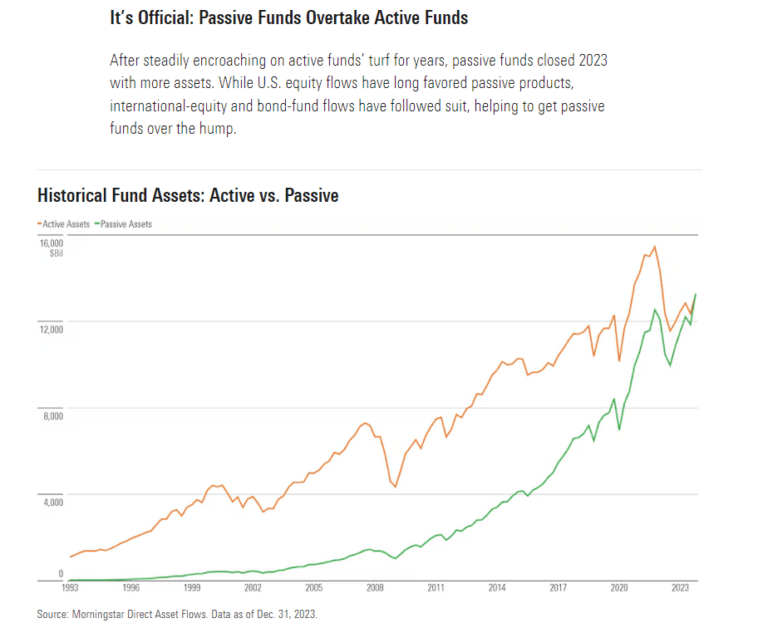Click the 1993 x-axis label
The height and width of the screenshot is (628, 768).
point(70,589)
